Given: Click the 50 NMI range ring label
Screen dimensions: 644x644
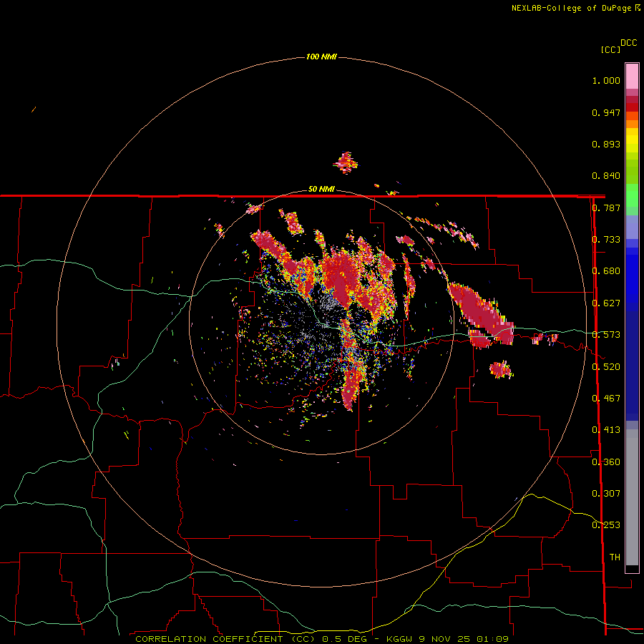Looking at the screenshot, I should point(321,189).
